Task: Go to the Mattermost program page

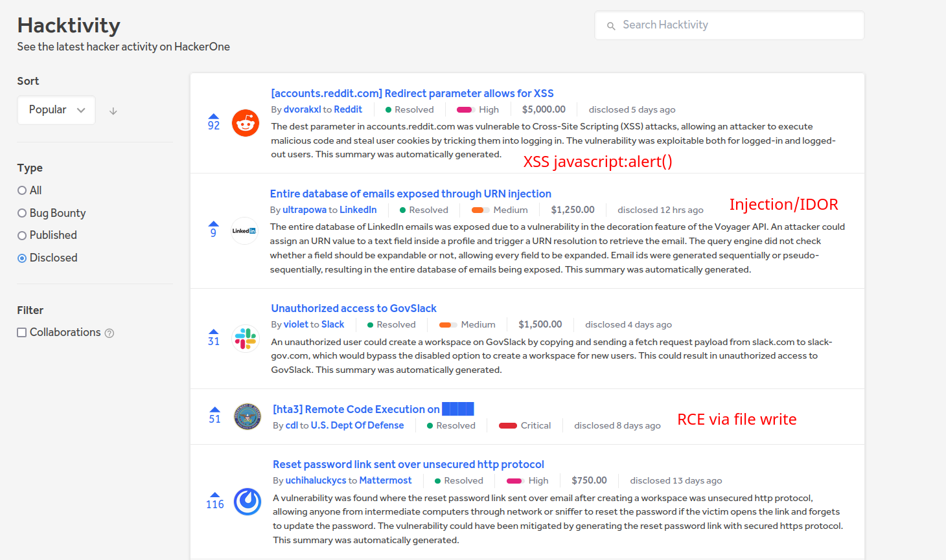Action: (x=386, y=481)
